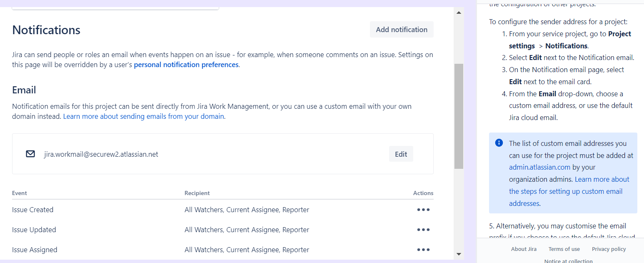Open actions menu for Issue Created
The image size is (644, 263).
423,210
